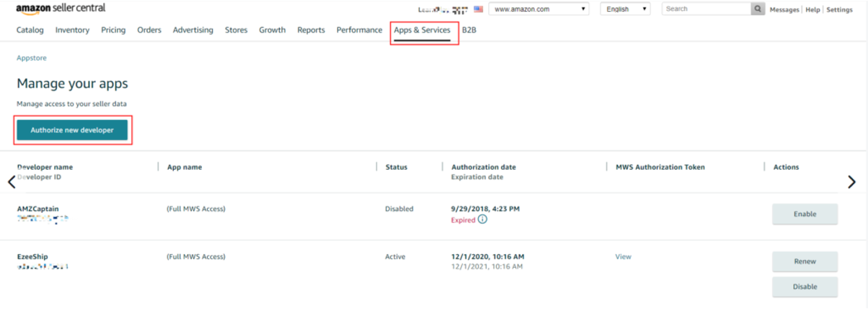Click the Developer name column header
The width and height of the screenshot is (868, 309).
click(x=45, y=167)
